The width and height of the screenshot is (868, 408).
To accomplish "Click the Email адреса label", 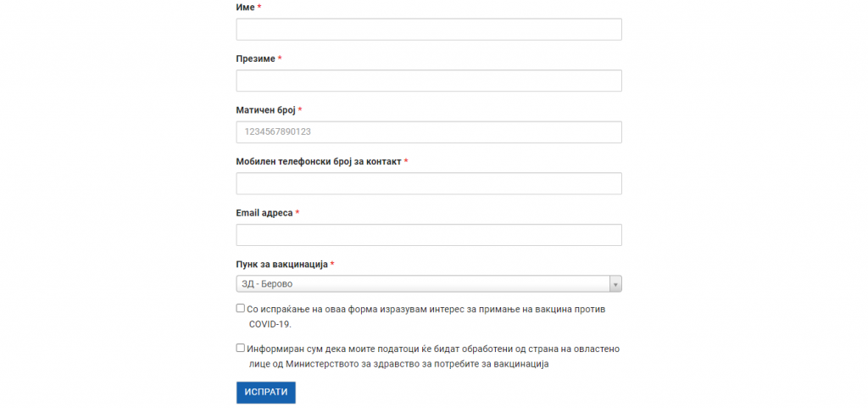I will tap(264, 213).
